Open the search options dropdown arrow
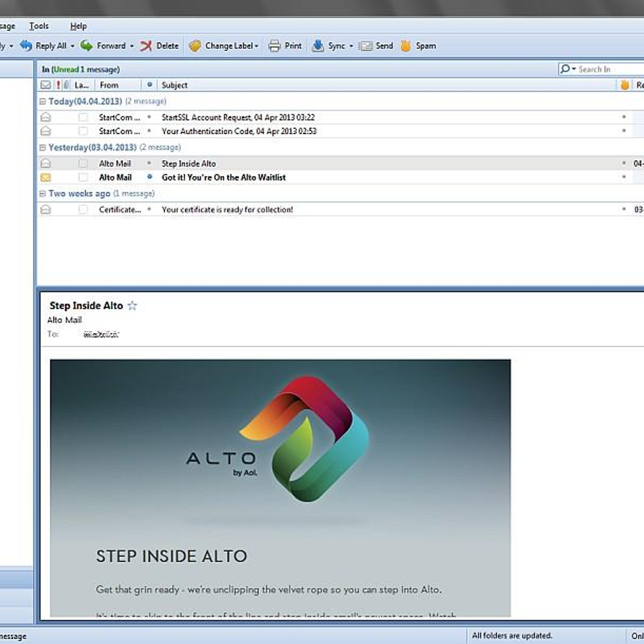 [574, 68]
